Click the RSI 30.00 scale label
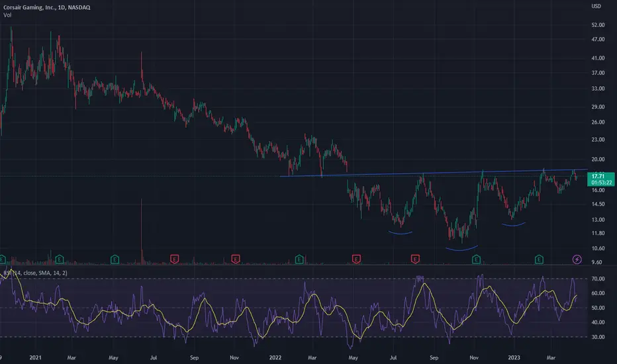Screen dimensions: 617x364 coord(598,337)
